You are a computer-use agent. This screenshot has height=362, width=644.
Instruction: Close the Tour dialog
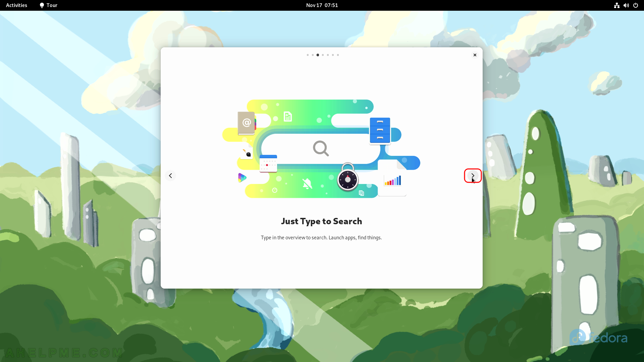[475, 55]
